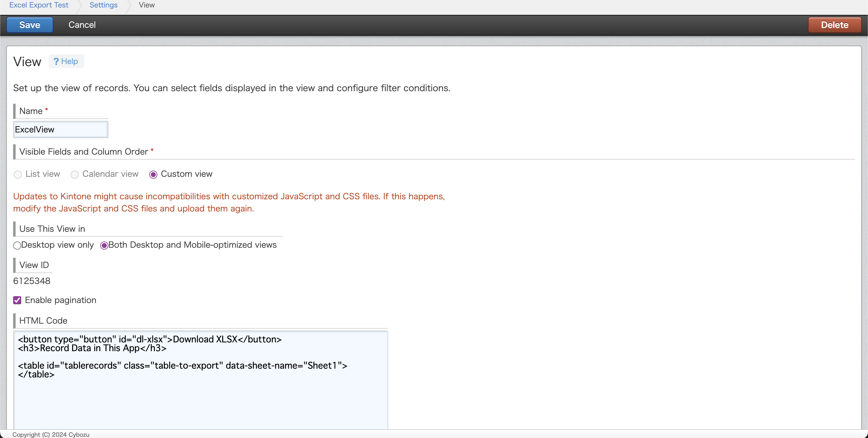
Task: Select the Custom view radio button
Action: point(153,174)
